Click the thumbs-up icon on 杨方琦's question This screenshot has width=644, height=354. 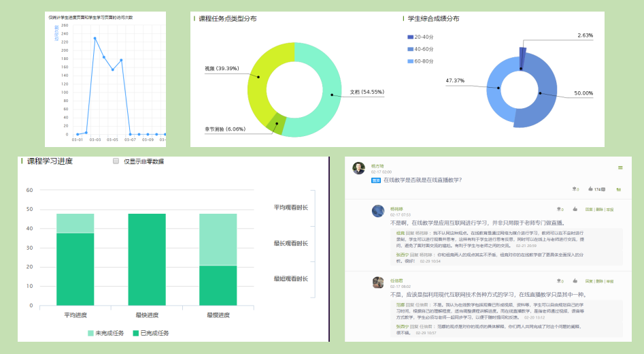coord(591,189)
